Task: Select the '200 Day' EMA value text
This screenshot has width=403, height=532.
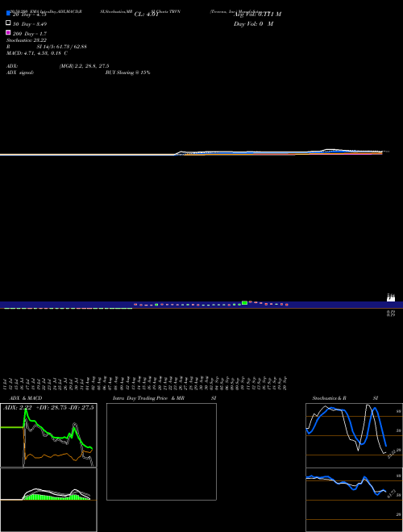Action: tap(30, 34)
